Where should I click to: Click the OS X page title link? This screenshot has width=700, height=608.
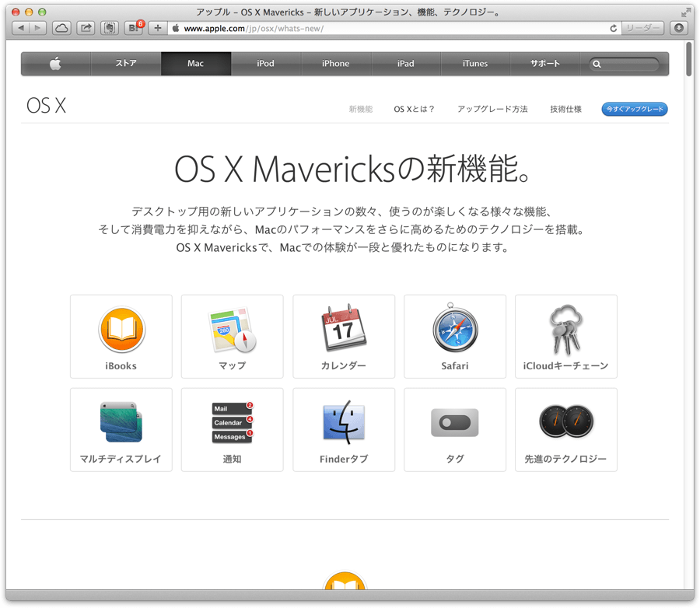click(46, 106)
